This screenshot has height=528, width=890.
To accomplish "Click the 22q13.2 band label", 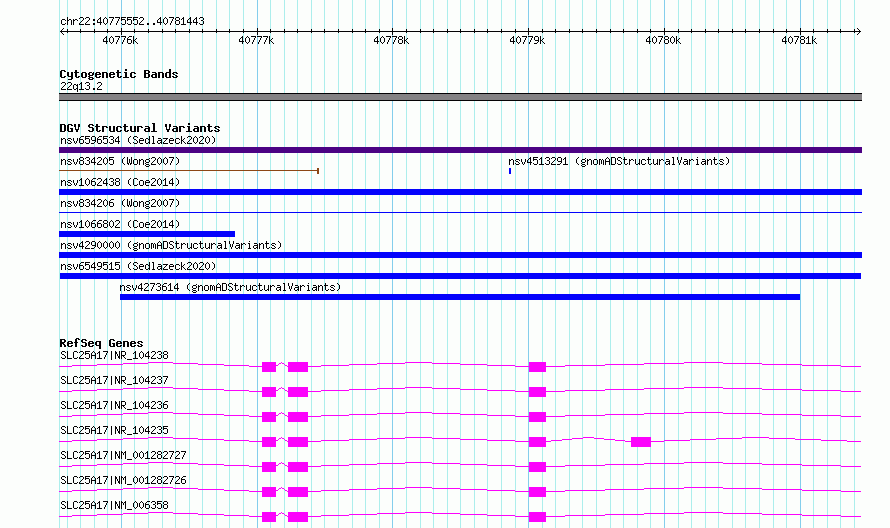I will pos(81,86).
